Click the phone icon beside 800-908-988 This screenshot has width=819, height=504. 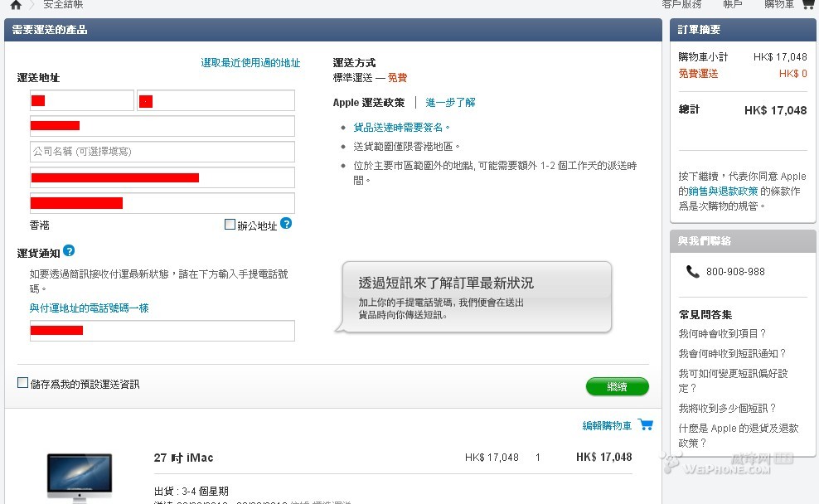693,272
